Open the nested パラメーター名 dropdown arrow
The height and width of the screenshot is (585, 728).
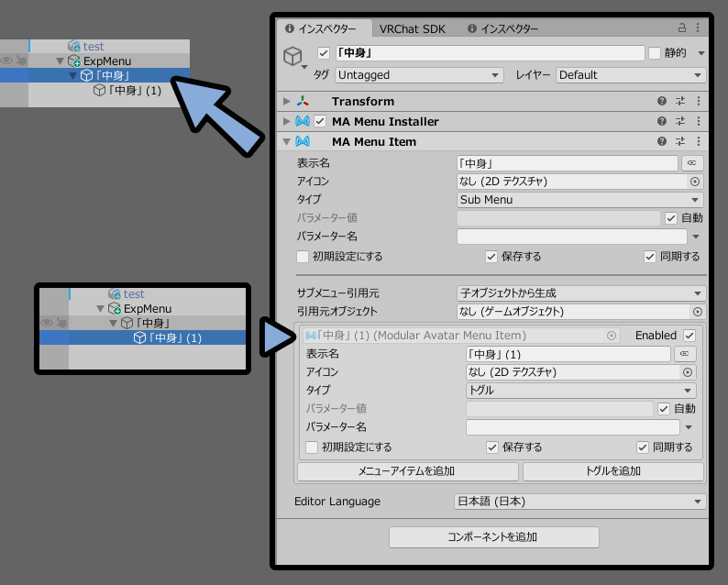tap(689, 427)
